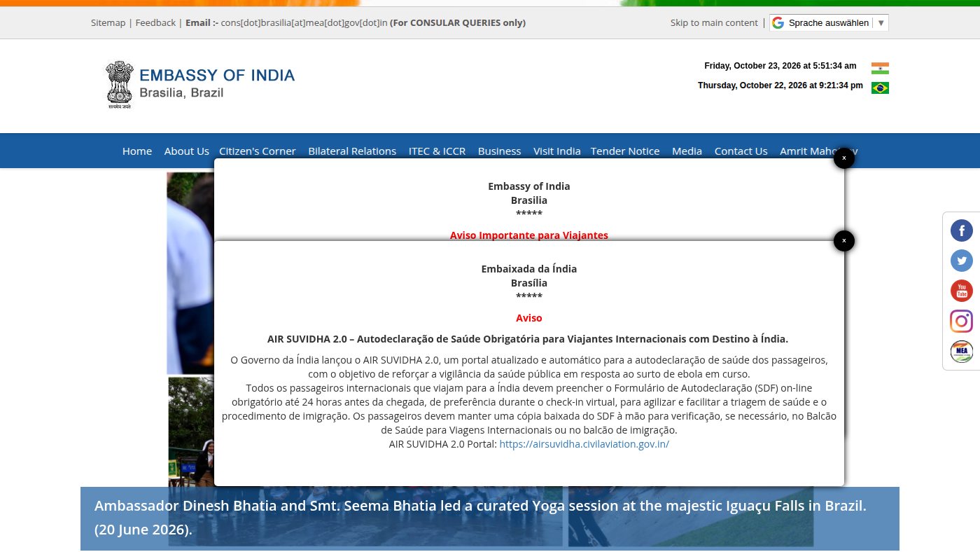The width and height of the screenshot is (980, 552).
Task: Click the Indian flag icon
Action: pos(880,68)
